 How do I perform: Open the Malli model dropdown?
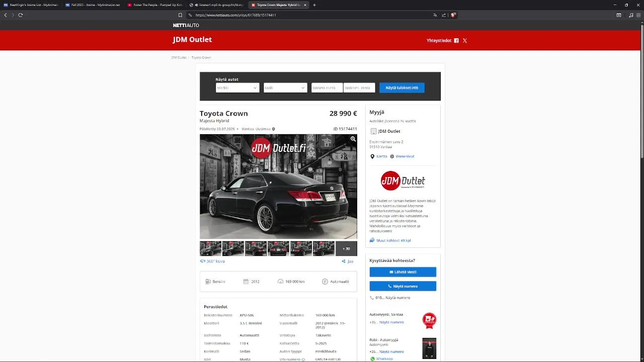pyautogui.click(x=285, y=88)
